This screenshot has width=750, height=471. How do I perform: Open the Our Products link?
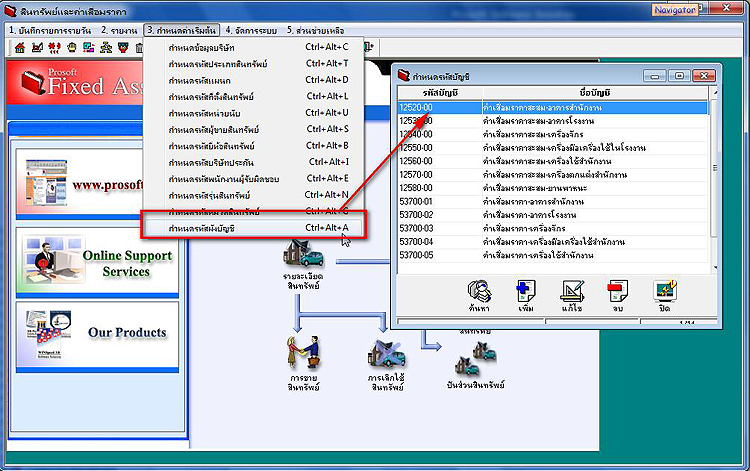[x=128, y=332]
